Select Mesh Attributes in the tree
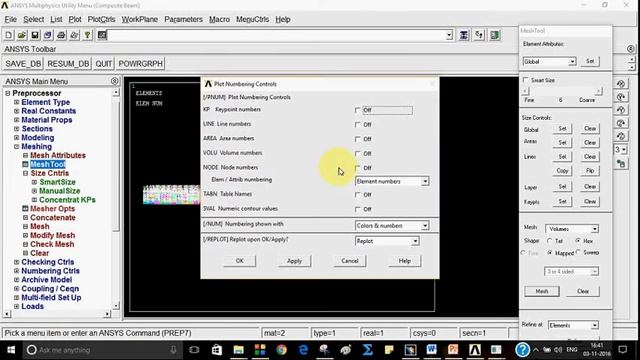The width and height of the screenshot is (640, 360). pyautogui.click(x=58, y=155)
